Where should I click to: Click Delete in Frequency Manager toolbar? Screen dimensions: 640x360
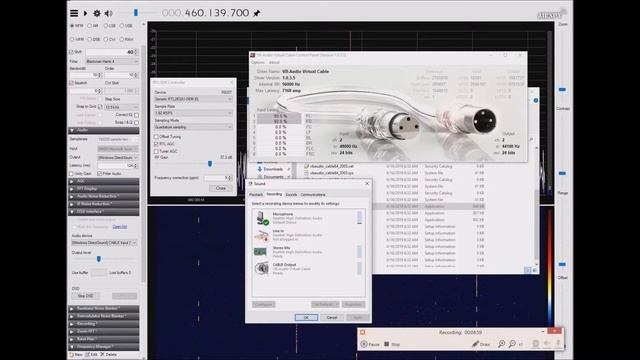pyautogui.click(x=108, y=354)
